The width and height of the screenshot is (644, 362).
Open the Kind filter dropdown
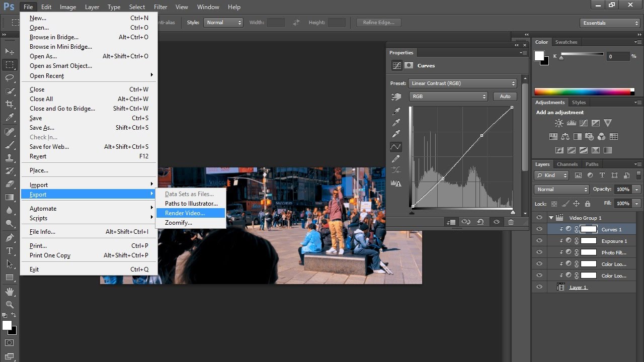(x=551, y=175)
